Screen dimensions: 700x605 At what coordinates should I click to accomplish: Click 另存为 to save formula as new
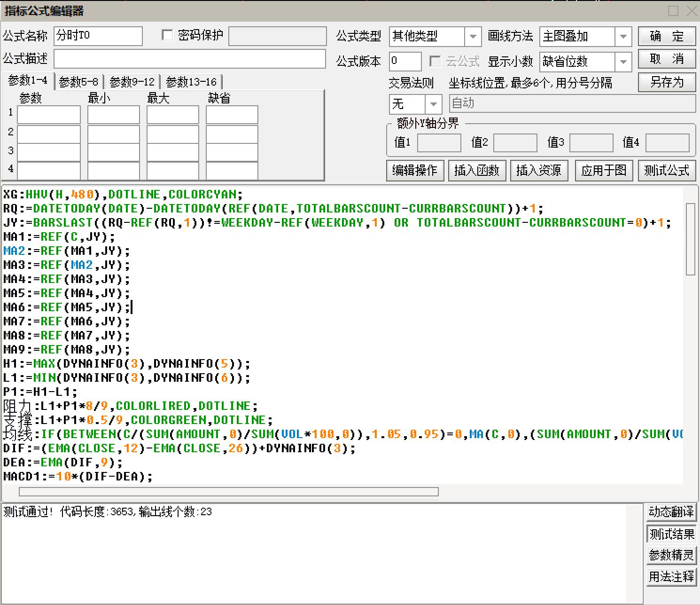(667, 82)
